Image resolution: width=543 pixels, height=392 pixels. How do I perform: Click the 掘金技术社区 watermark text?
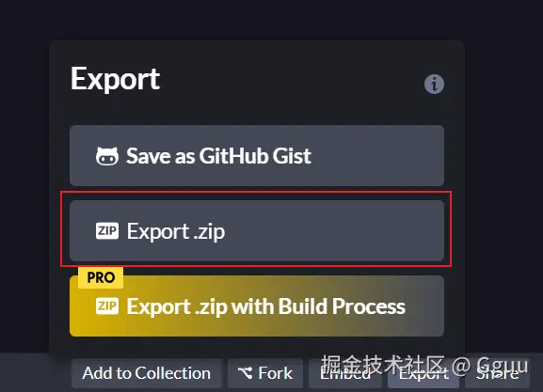click(383, 365)
